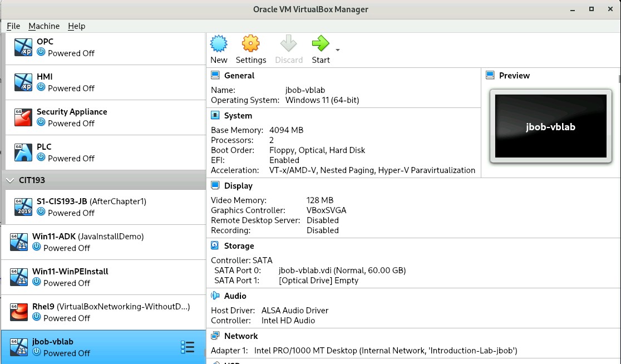
Task: Select the Win11-ADK virtual machine
Action: point(88,237)
